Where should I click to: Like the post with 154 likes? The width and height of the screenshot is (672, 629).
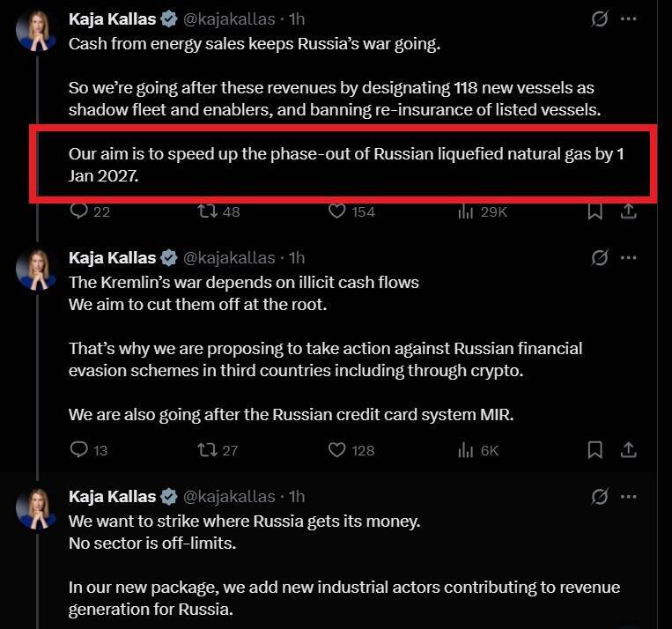tap(336, 211)
